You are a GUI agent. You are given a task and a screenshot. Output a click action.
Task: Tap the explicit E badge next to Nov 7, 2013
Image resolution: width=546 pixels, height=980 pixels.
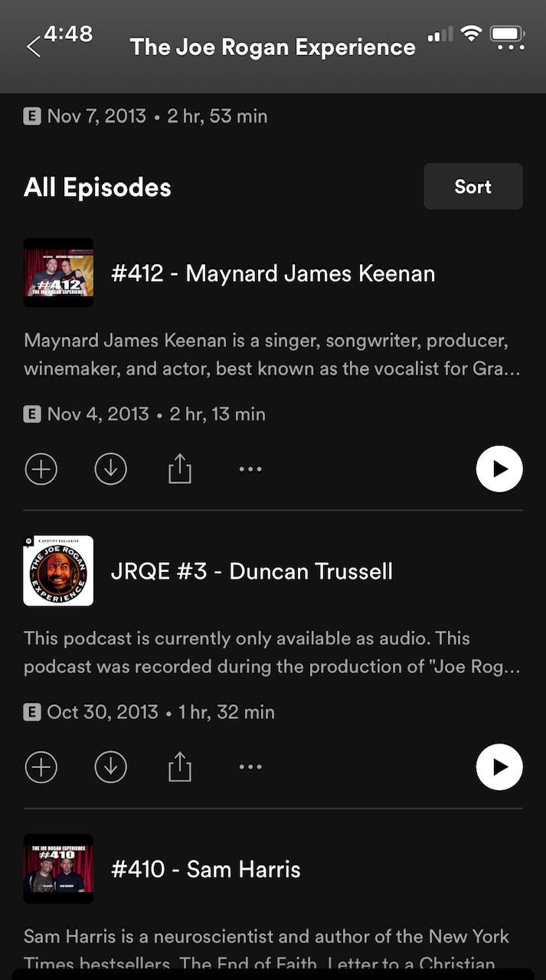click(x=32, y=116)
